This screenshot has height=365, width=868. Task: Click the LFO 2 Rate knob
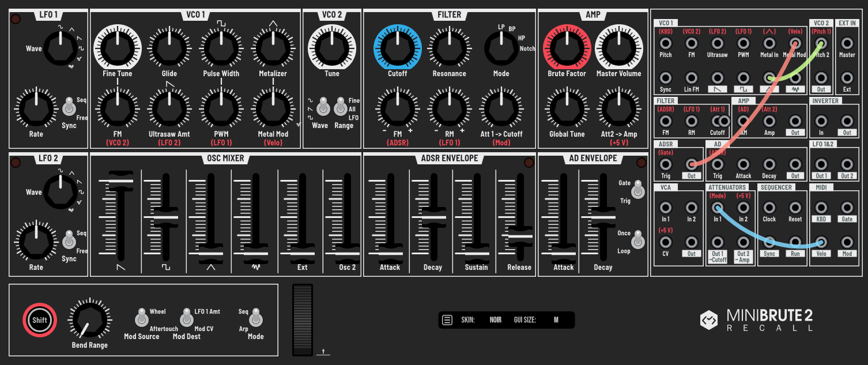[36, 241]
